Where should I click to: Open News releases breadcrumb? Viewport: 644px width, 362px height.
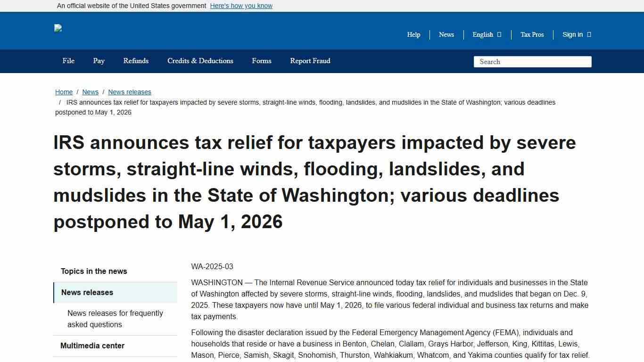129,92
